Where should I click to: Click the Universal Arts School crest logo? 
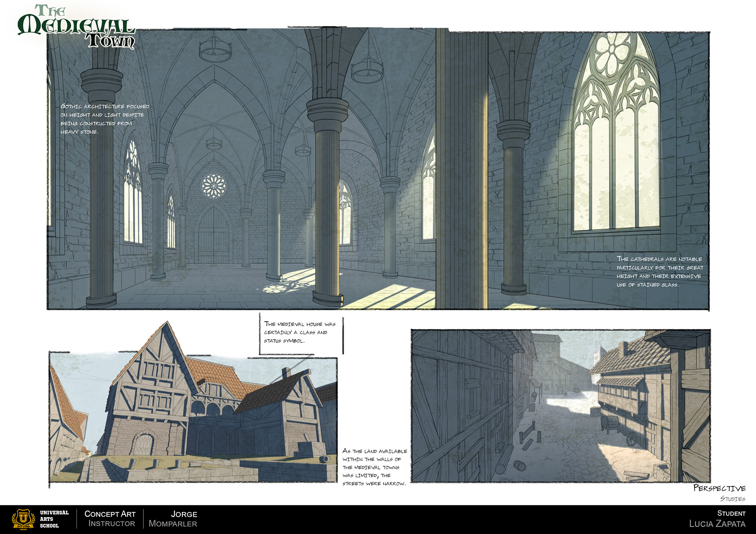tap(24, 519)
